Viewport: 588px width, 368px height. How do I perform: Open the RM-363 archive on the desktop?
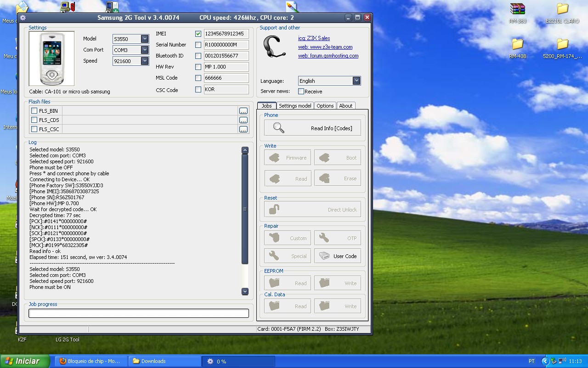coord(518,13)
